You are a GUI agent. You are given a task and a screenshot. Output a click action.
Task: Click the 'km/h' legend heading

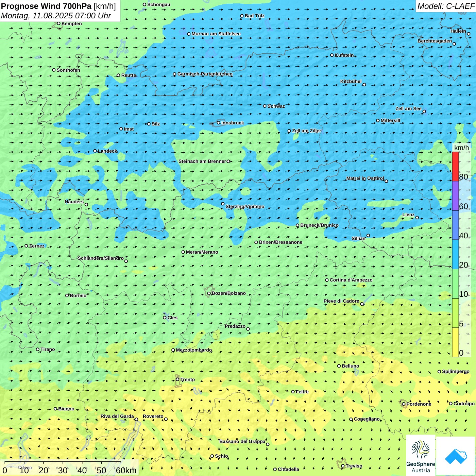tap(461, 148)
